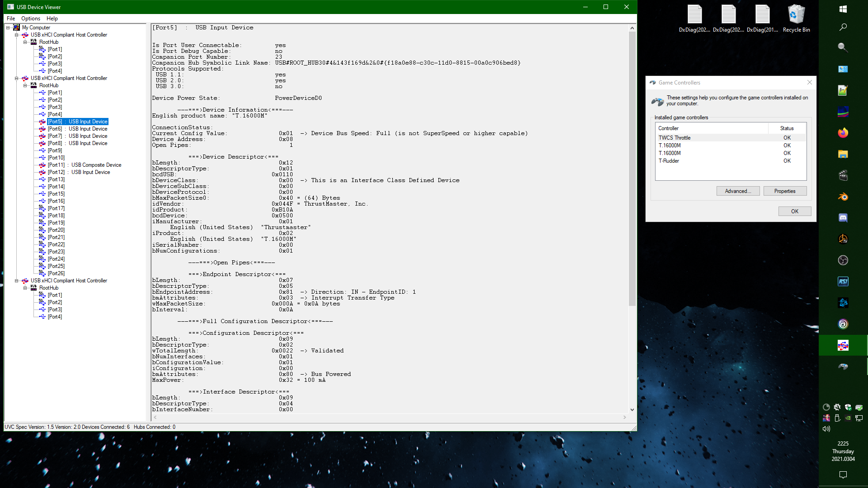
Task: Select T-Rudder in the controllers list
Action: 669,161
